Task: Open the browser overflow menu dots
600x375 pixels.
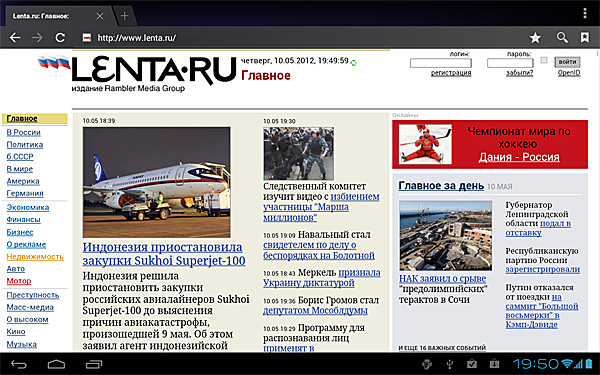Action: tap(585, 13)
